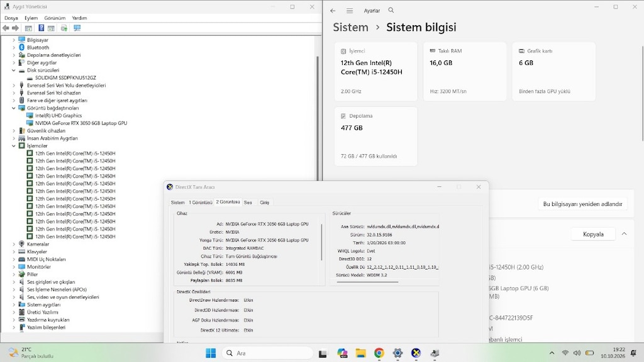
Task: Open the Görünüm menu
Action: coord(55,18)
